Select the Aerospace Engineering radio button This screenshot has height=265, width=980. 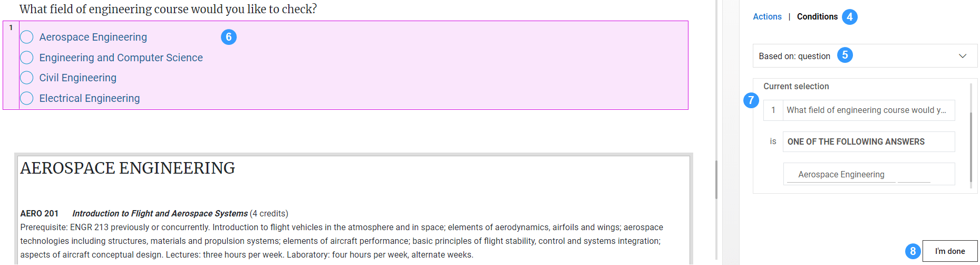[27, 37]
